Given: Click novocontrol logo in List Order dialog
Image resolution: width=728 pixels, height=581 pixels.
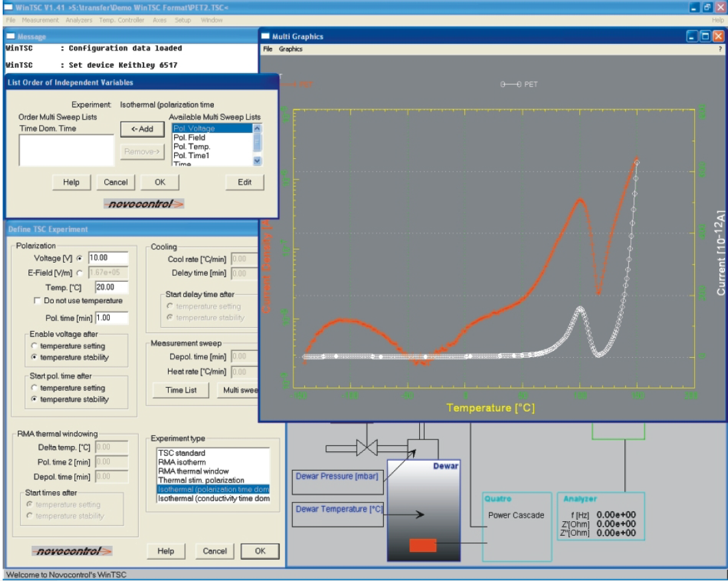Looking at the screenshot, I should pos(143,204).
